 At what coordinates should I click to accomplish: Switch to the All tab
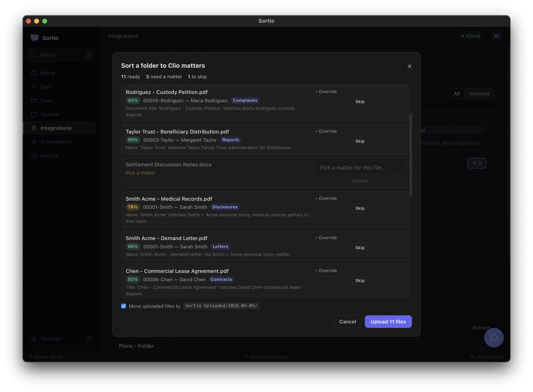coord(456,94)
